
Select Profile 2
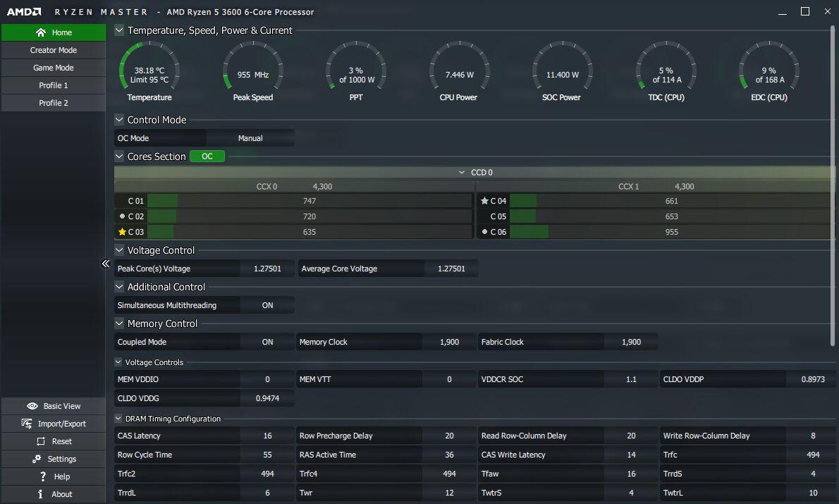(54, 103)
